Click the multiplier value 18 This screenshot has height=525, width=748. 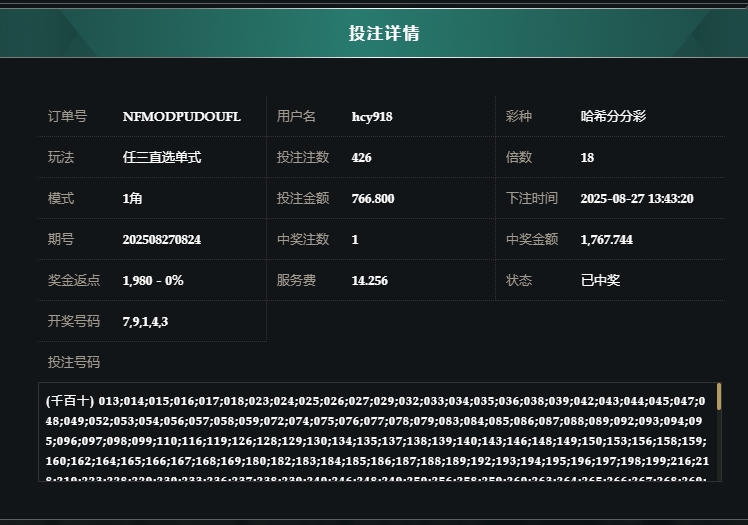pyautogui.click(x=587, y=157)
